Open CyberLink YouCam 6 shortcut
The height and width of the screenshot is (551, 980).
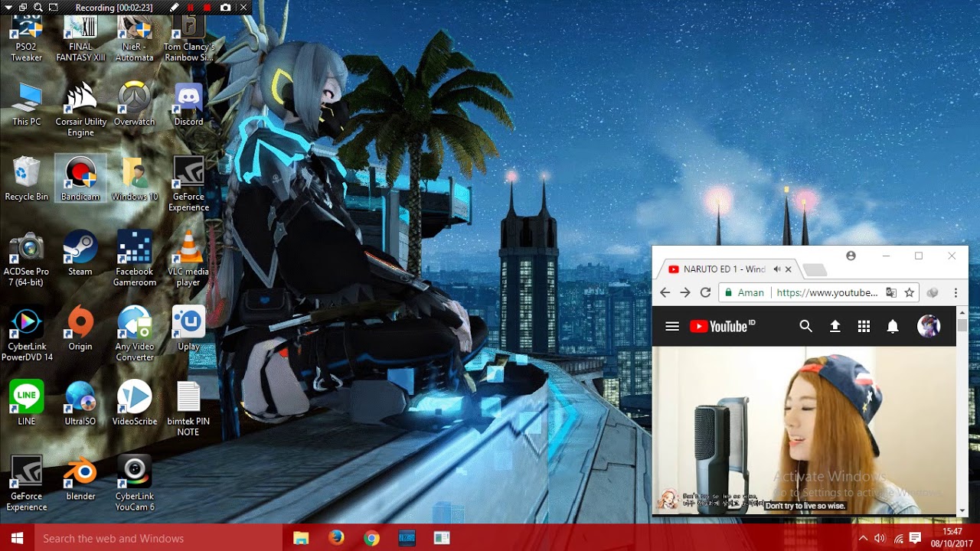click(x=134, y=484)
